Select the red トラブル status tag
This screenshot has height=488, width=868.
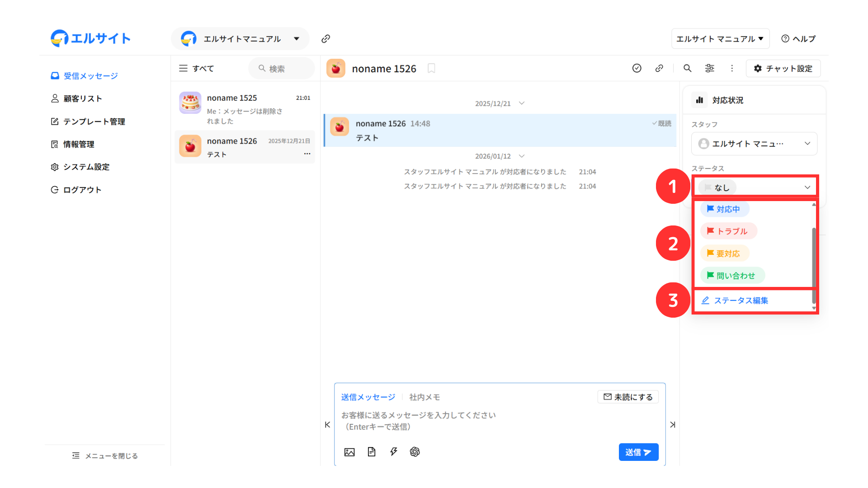click(728, 231)
